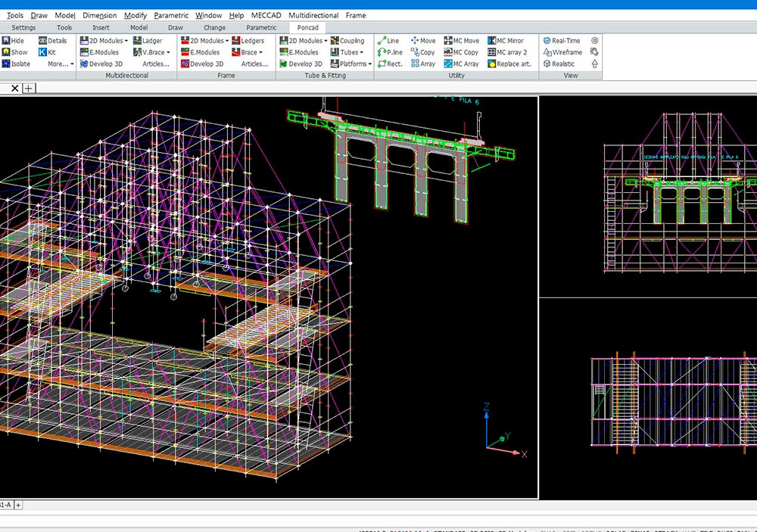This screenshot has width=757, height=532.
Task: Activate the bottom-right plan view viewport
Action: point(648,399)
